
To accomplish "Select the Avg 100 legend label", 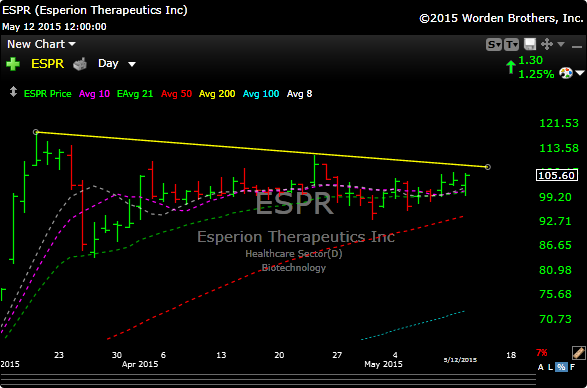I will tap(261, 94).
